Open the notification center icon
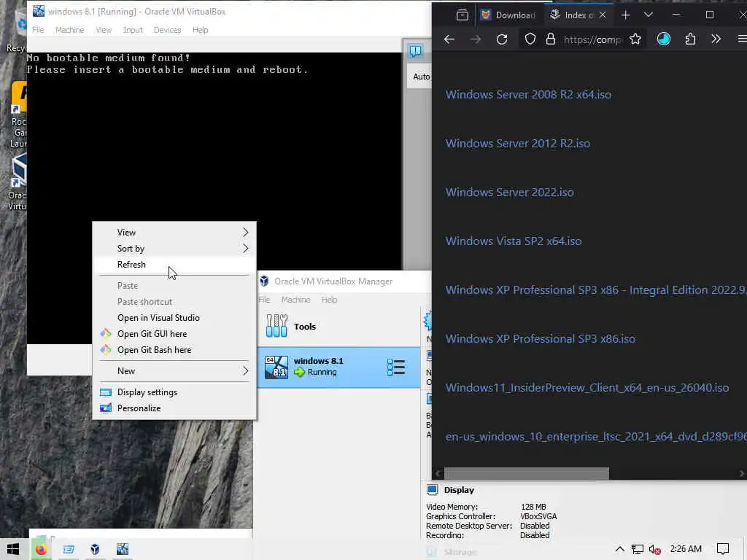747x560 pixels. tap(723, 549)
